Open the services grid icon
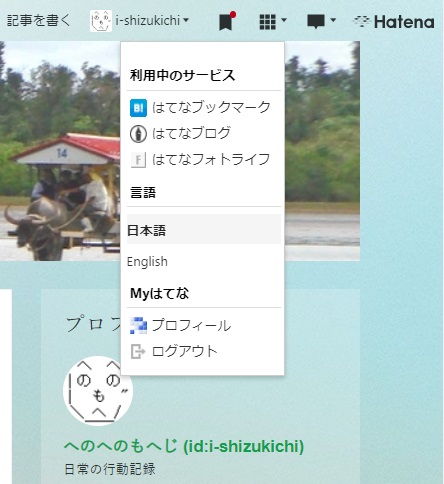 click(x=267, y=22)
